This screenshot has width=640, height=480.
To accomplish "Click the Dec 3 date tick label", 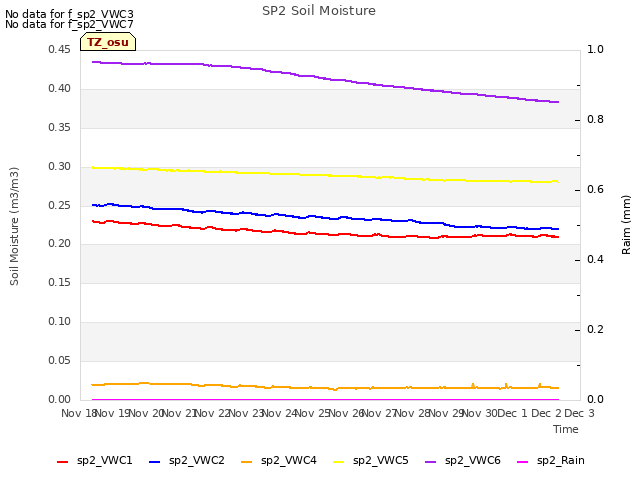I will [579, 413].
